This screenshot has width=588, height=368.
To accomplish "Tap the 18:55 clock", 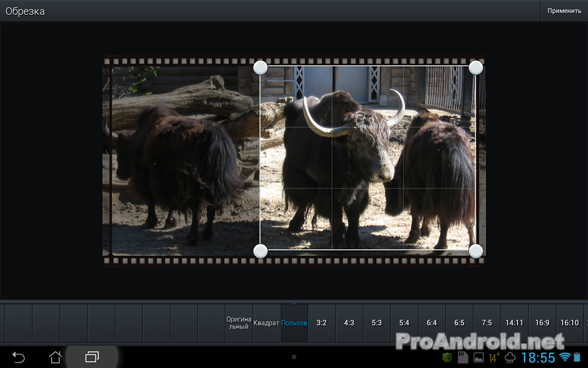I will (x=537, y=358).
